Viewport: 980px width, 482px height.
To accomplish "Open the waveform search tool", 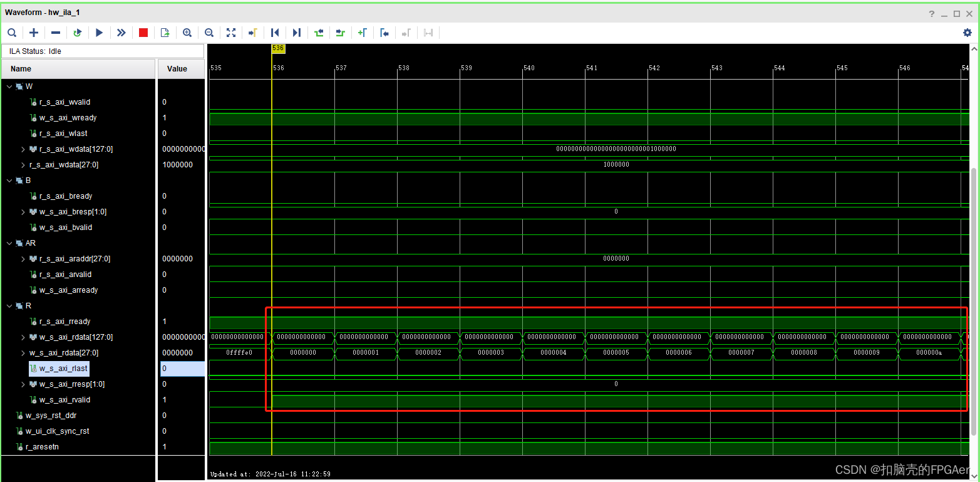I will pos(12,33).
